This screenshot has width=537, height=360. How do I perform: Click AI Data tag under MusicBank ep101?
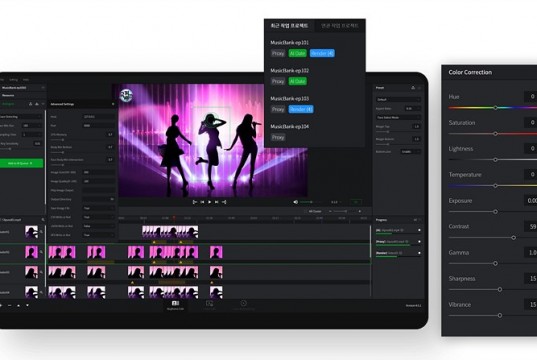(297, 53)
